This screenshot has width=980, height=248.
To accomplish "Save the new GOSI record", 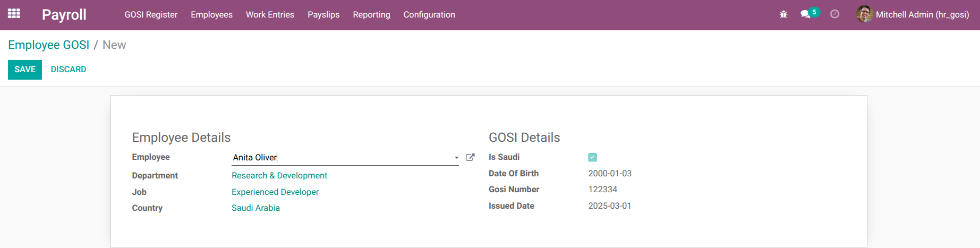I will pos(25,70).
